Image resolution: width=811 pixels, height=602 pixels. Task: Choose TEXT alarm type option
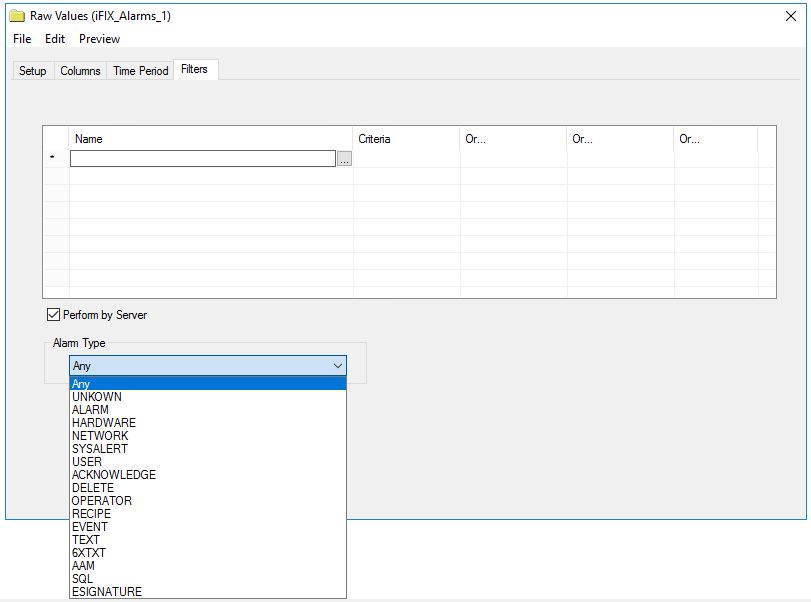[x=208, y=539]
